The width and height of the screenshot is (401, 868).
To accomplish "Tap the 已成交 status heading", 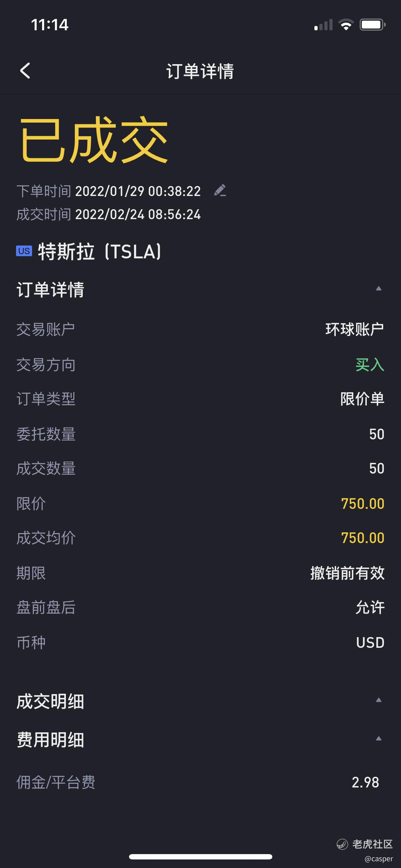I will coord(94,140).
